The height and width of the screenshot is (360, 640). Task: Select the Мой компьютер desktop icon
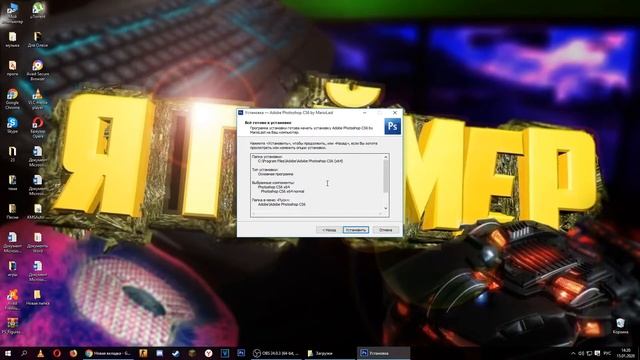point(12,12)
